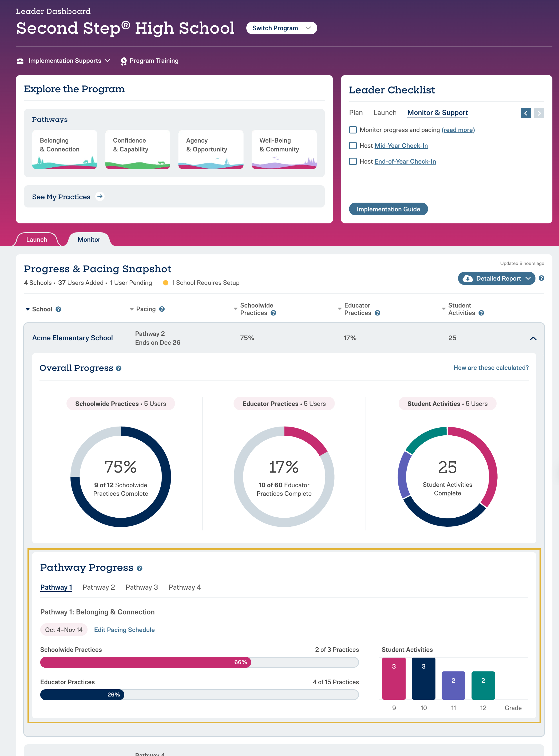This screenshot has height=756, width=559.
Task: Click How are these calculated link
Action: [491, 368]
